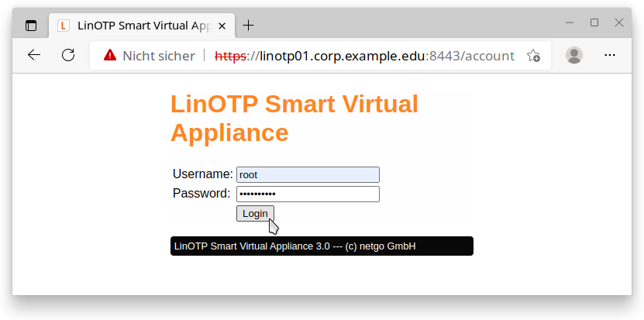
Task: Click the "Nicht sicher" security label
Action: coord(158,56)
